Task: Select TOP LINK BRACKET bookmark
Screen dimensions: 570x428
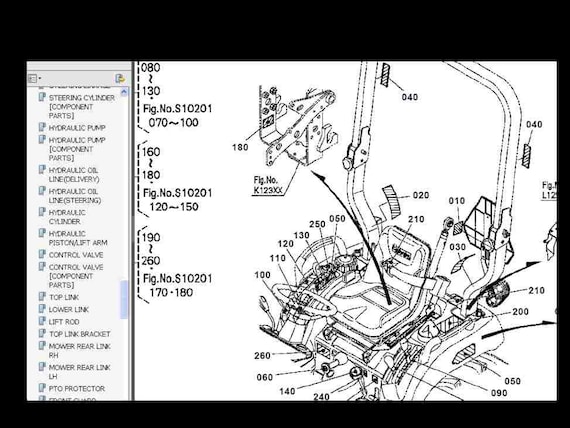Action: (80, 334)
